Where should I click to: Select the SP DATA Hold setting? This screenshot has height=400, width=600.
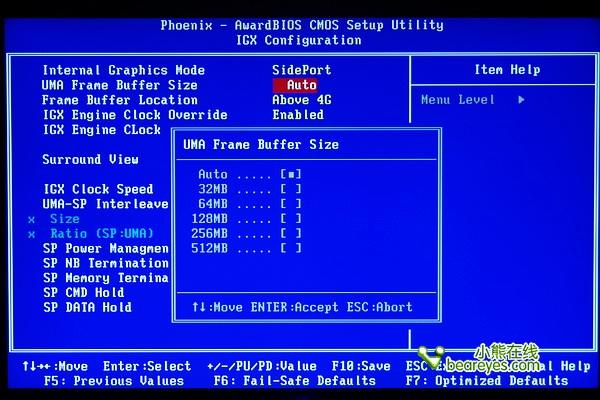pyautogui.click(x=87, y=307)
